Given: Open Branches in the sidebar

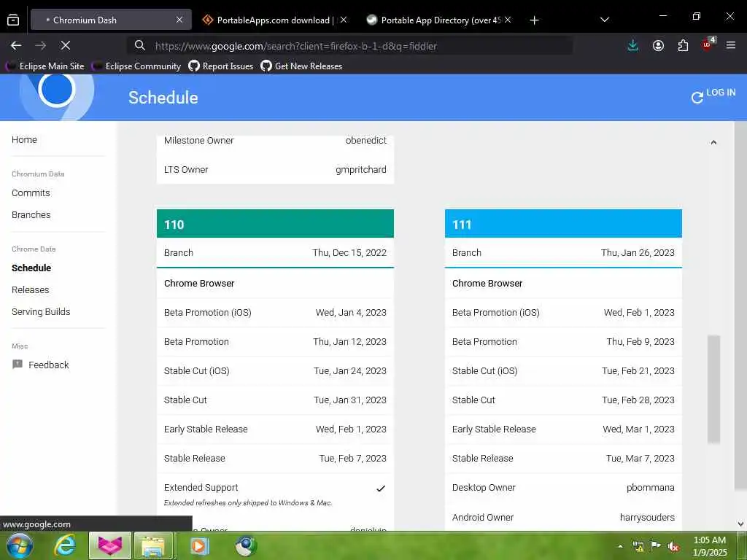Looking at the screenshot, I should 31,215.
